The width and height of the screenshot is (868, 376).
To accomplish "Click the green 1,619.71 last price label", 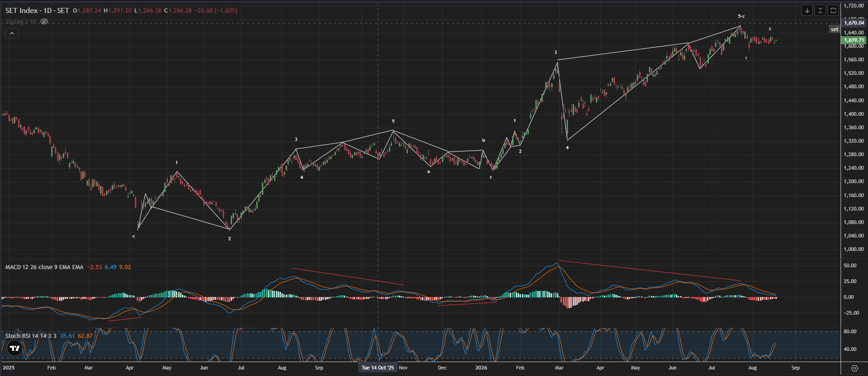I will pos(854,40).
